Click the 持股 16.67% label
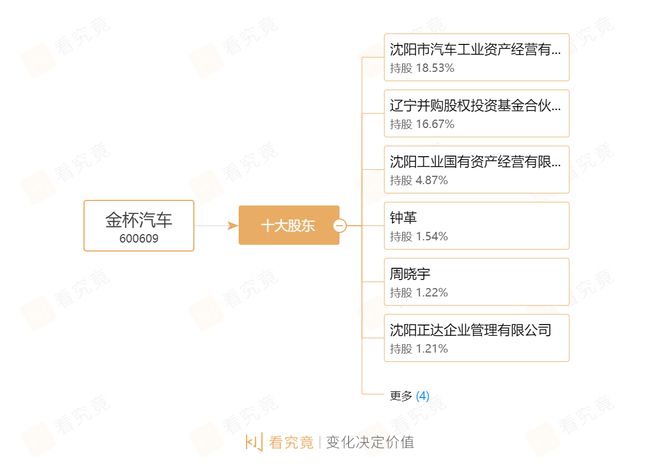The image size is (660, 466). (422, 124)
